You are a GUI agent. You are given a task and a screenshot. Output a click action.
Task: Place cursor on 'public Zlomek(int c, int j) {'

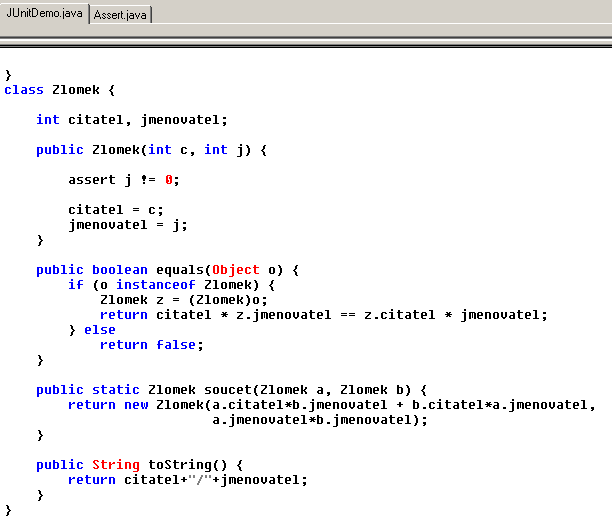click(x=151, y=150)
